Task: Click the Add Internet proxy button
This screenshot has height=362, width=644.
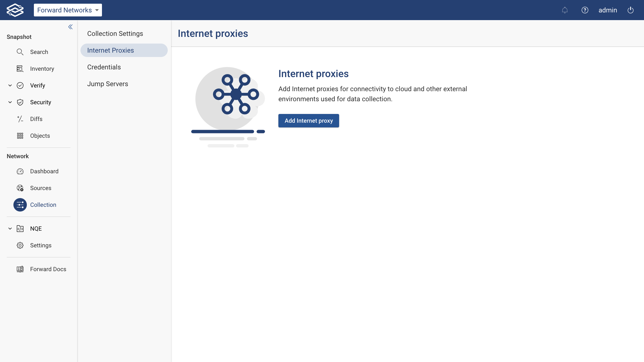Action: click(x=309, y=121)
